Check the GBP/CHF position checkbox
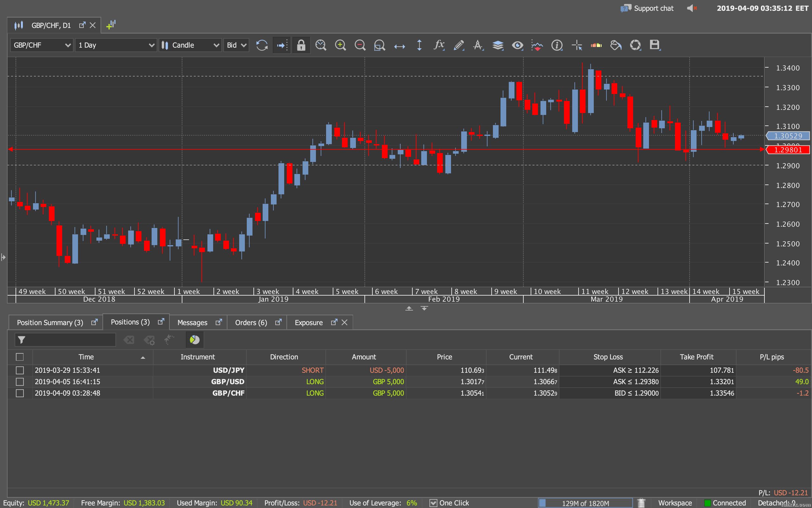This screenshot has height=508, width=812. click(20, 393)
